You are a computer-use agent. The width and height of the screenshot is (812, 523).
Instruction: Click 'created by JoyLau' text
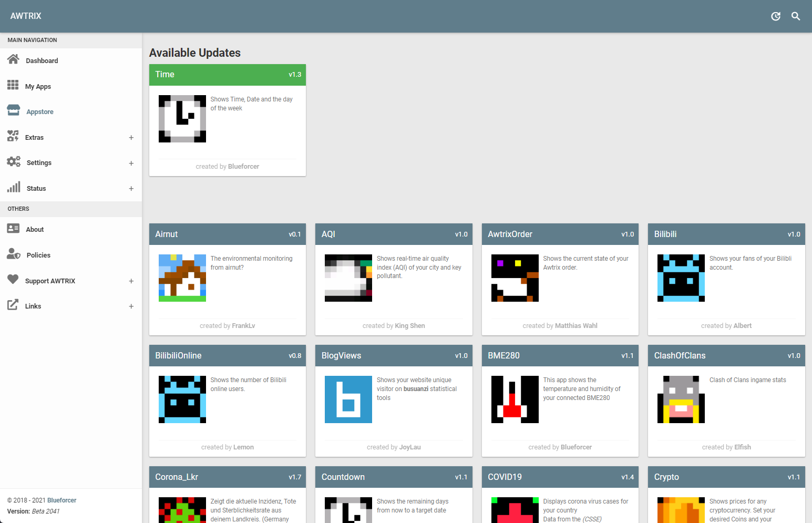coord(394,447)
